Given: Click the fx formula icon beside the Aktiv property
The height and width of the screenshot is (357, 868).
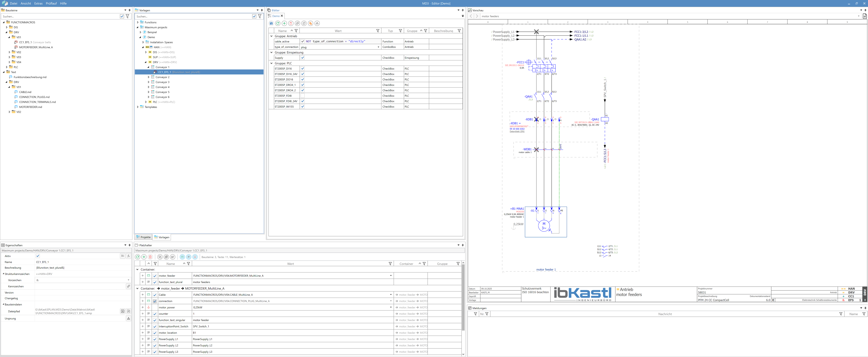Looking at the screenshot, I should coord(128,256).
